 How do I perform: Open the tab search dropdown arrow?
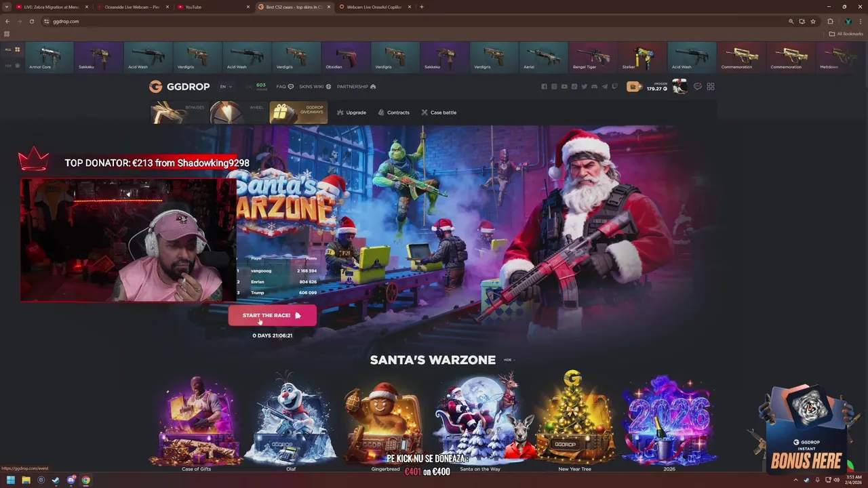[6, 7]
